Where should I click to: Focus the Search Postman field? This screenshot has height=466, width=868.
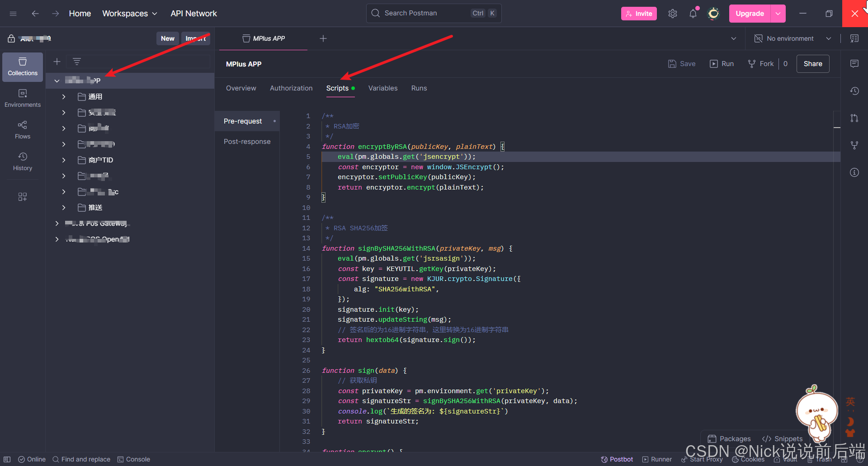tap(434, 13)
